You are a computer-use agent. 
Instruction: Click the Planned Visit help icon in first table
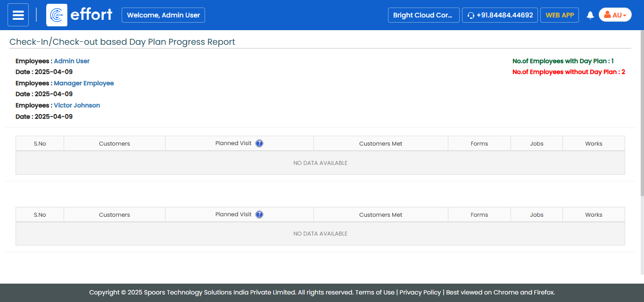click(x=259, y=143)
